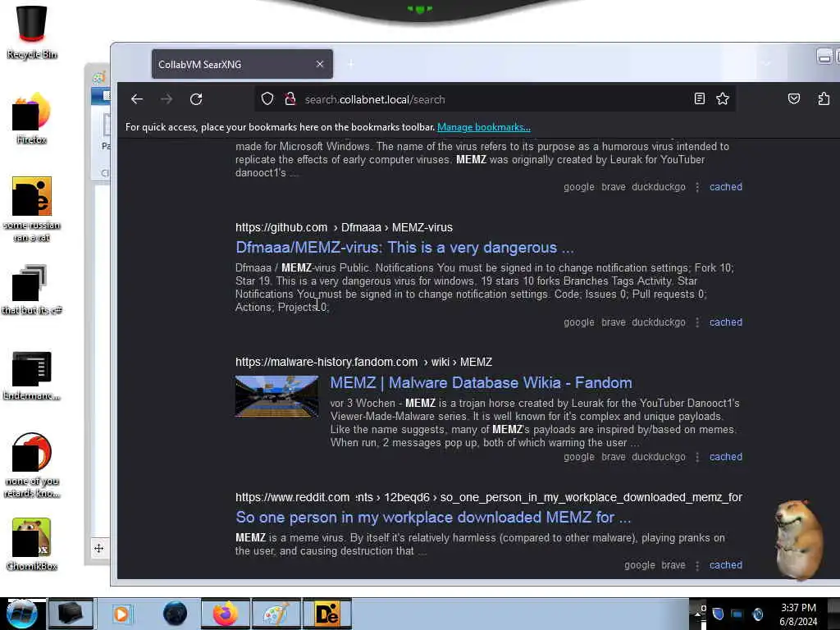Open cached link for Reddit result
The height and width of the screenshot is (630, 840).
click(x=726, y=565)
